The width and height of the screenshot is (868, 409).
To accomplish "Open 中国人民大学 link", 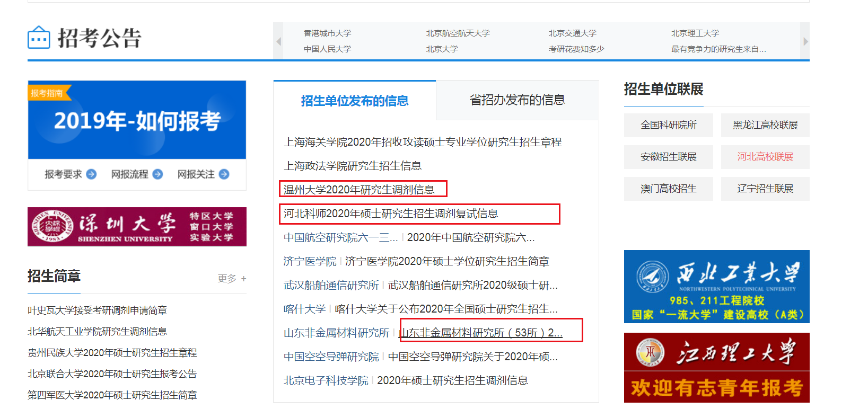I will pyautogui.click(x=327, y=49).
